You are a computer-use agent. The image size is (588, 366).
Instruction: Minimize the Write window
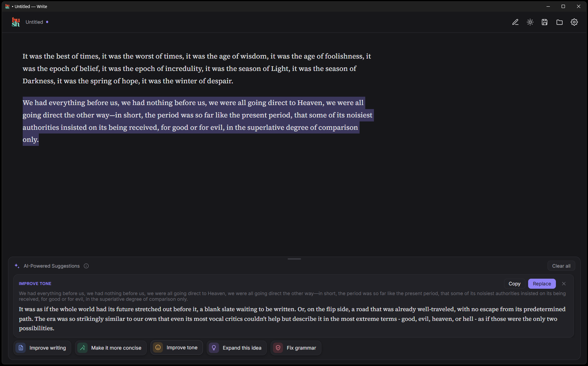click(548, 6)
